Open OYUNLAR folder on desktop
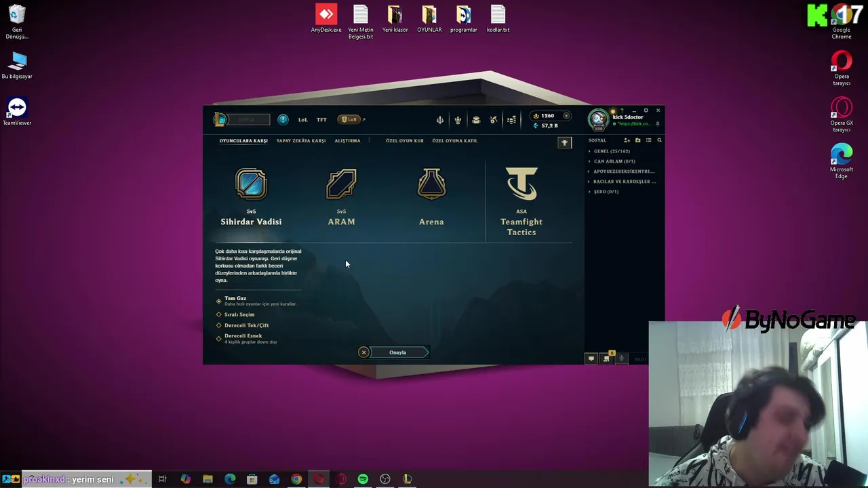The height and width of the screenshot is (488, 868). pyautogui.click(x=429, y=19)
